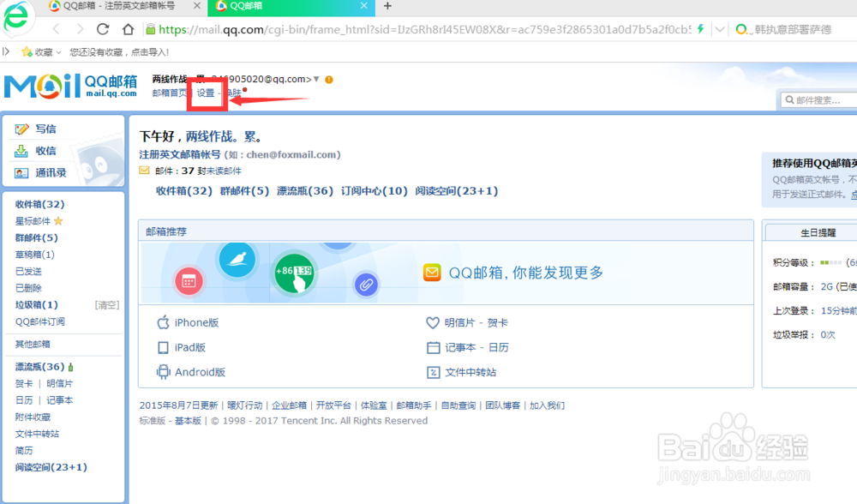Open iPhone版 download link
Screen dimensions: 857x504
point(196,322)
